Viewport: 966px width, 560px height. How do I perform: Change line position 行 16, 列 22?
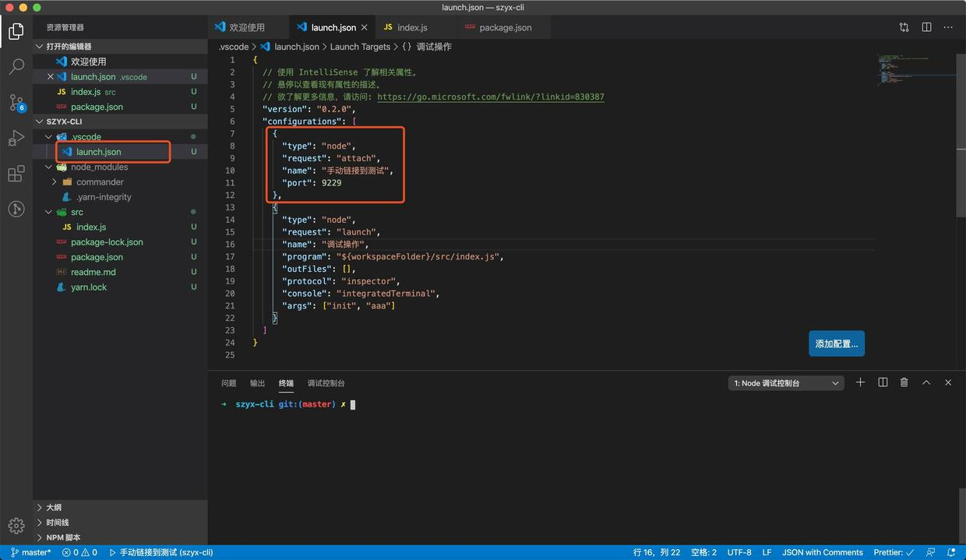tap(657, 552)
